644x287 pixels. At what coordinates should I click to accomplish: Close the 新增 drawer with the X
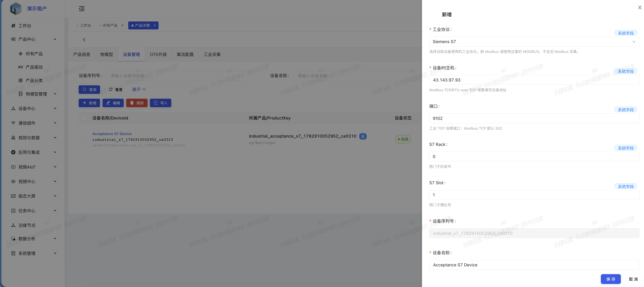639,8
